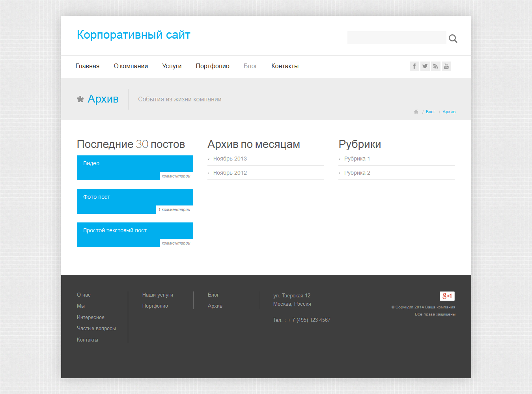This screenshot has height=394, width=532.
Task: Open the Видео blog post
Action: (x=91, y=163)
